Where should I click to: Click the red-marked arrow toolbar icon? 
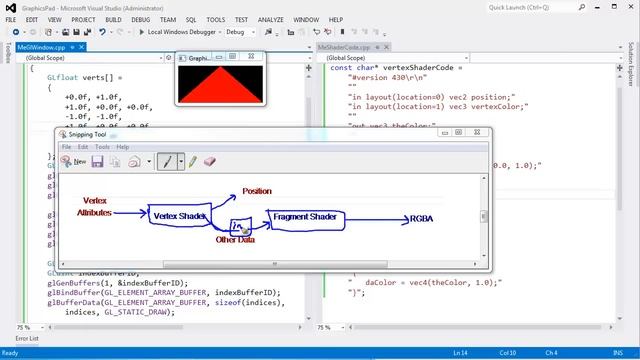327,32
